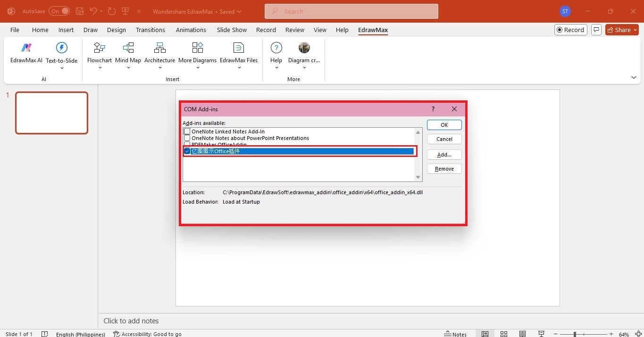644x337 pixels.
Task: Switch to the Home tab
Action: tap(40, 30)
